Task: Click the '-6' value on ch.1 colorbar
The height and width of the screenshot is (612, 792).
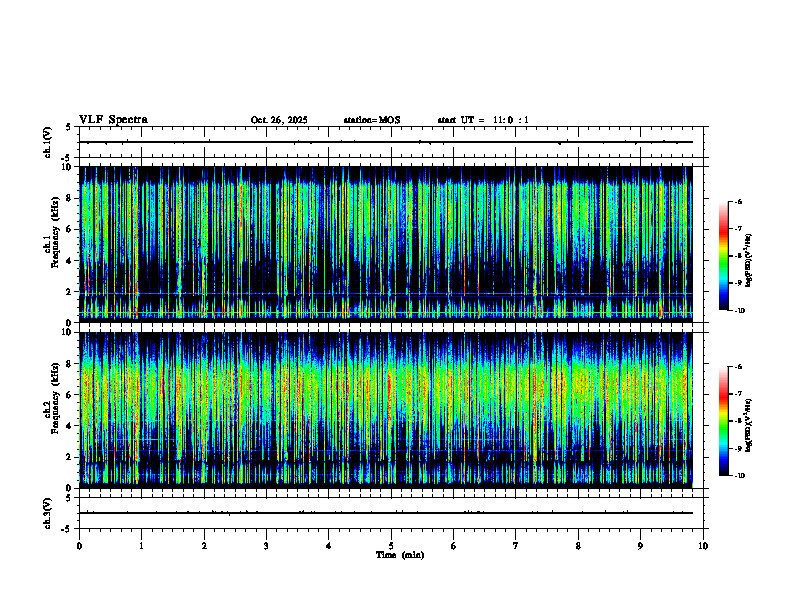Action: tap(738, 202)
